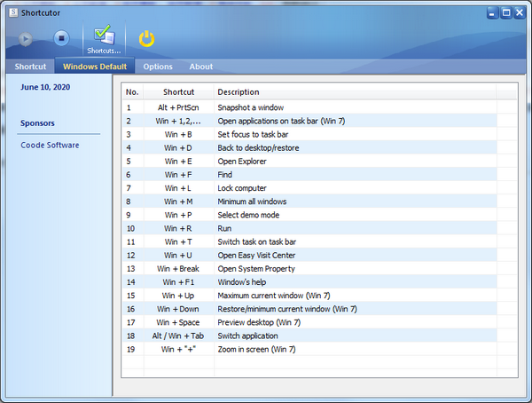Click the Shortcut column header
Image resolution: width=532 pixels, height=403 pixels.
(x=178, y=92)
